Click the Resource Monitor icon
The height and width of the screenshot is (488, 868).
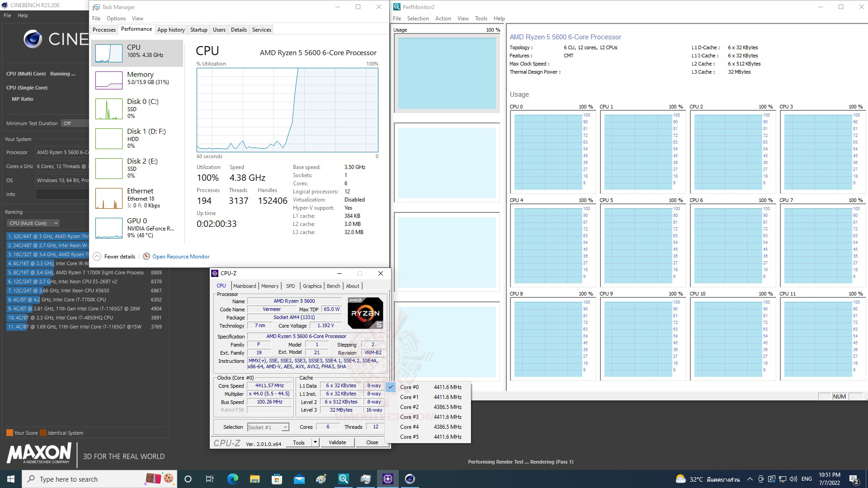146,257
